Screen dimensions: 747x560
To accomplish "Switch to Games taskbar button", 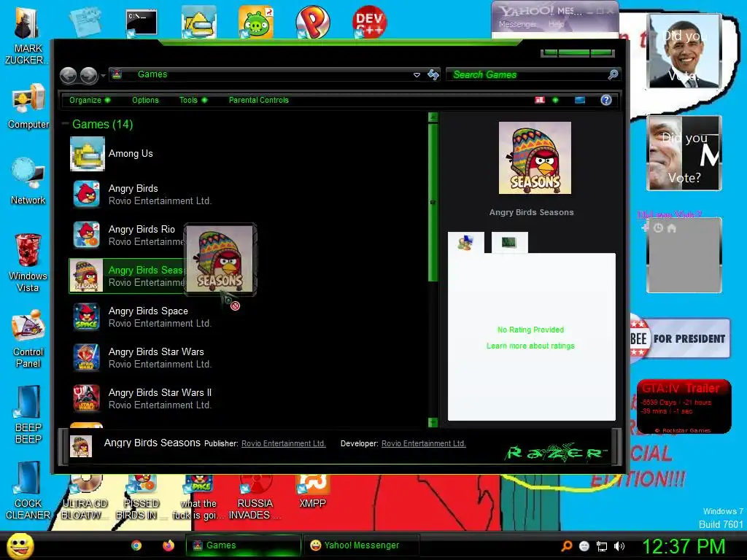I will pos(244,545).
